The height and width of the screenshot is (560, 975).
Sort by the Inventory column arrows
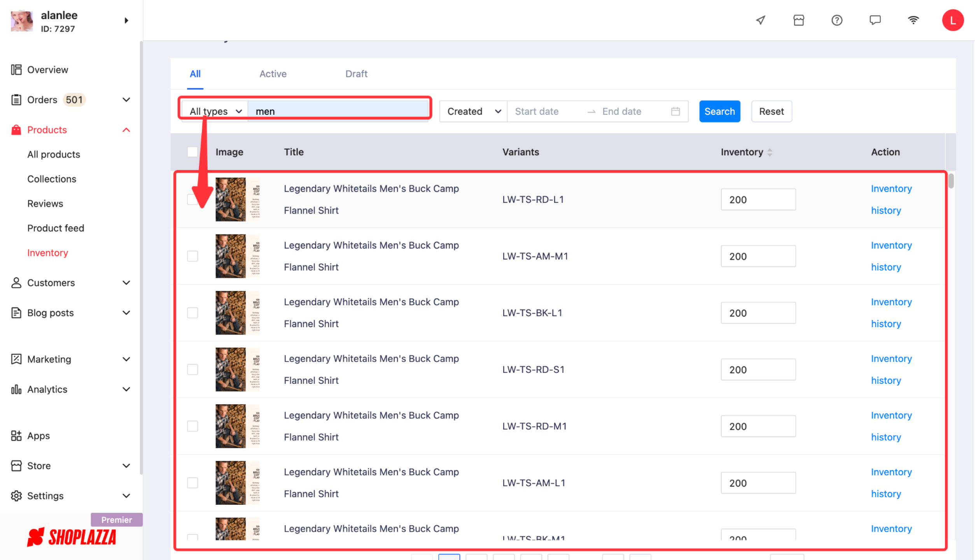tap(770, 152)
